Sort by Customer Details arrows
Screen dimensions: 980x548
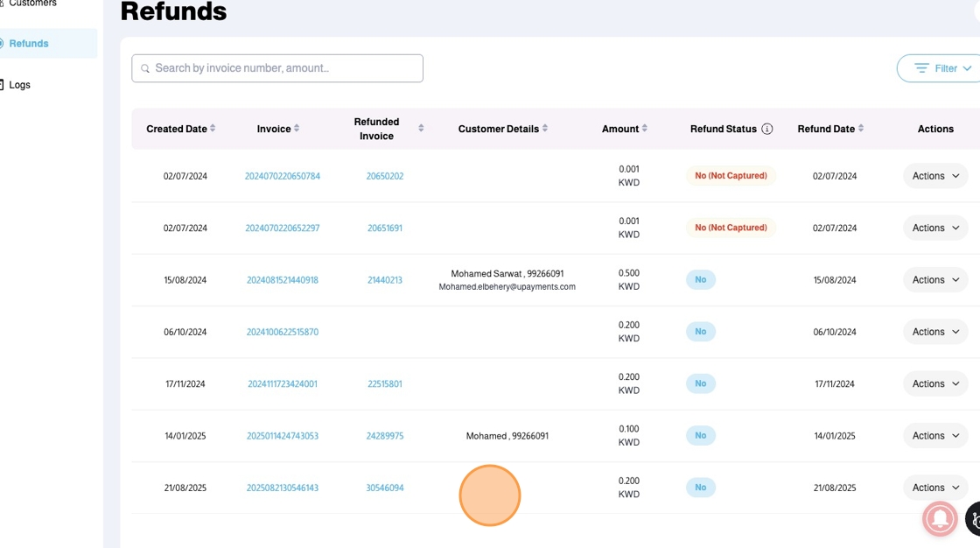[545, 129]
